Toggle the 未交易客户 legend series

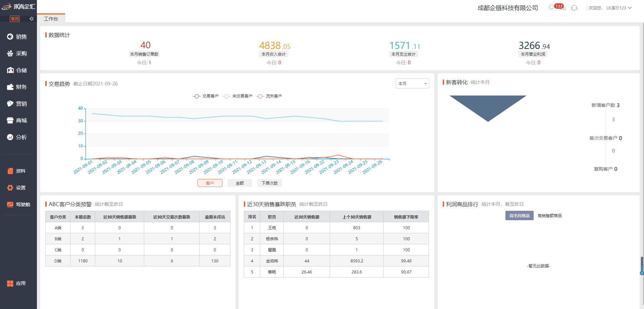tap(237, 96)
